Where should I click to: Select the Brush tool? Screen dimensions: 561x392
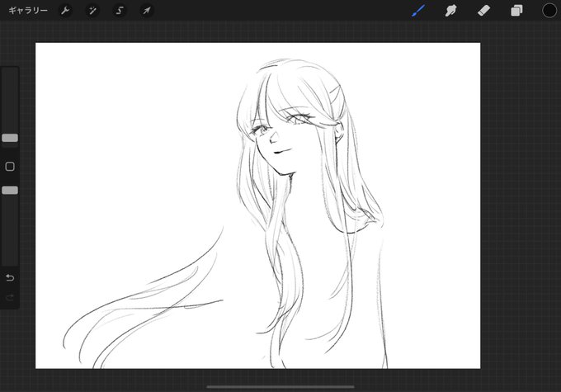[x=418, y=11]
